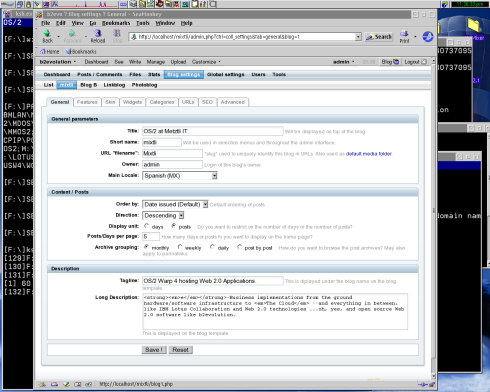
Task: Open the b2evolution menu
Action: click(x=58, y=62)
